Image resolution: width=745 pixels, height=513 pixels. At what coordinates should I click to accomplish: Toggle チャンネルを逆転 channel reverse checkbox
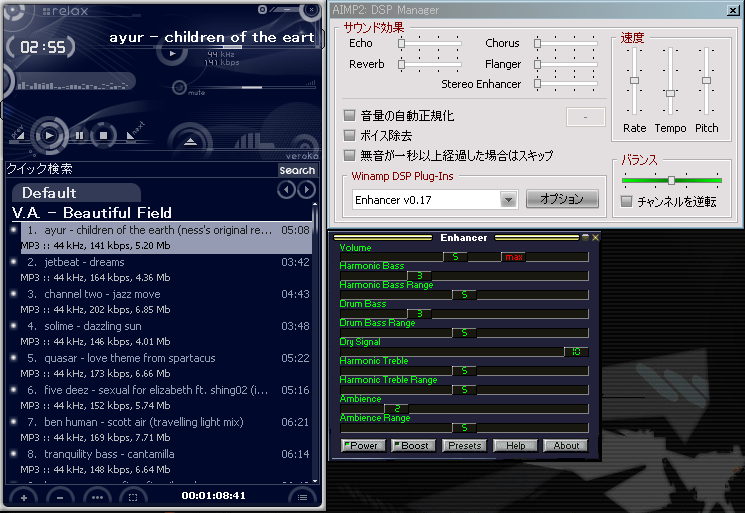point(627,201)
